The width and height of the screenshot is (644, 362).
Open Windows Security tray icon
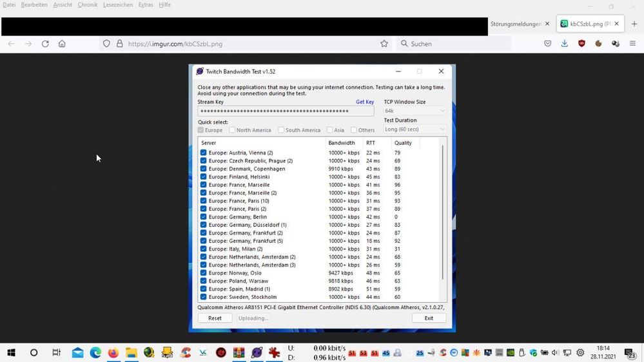point(533,352)
